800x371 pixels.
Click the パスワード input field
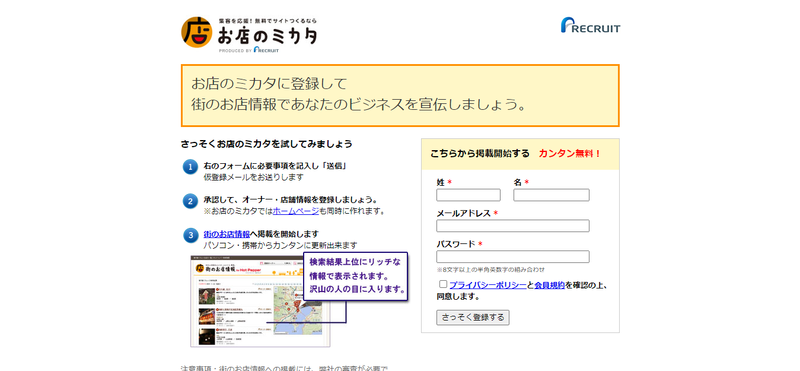pyautogui.click(x=513, y=256)
